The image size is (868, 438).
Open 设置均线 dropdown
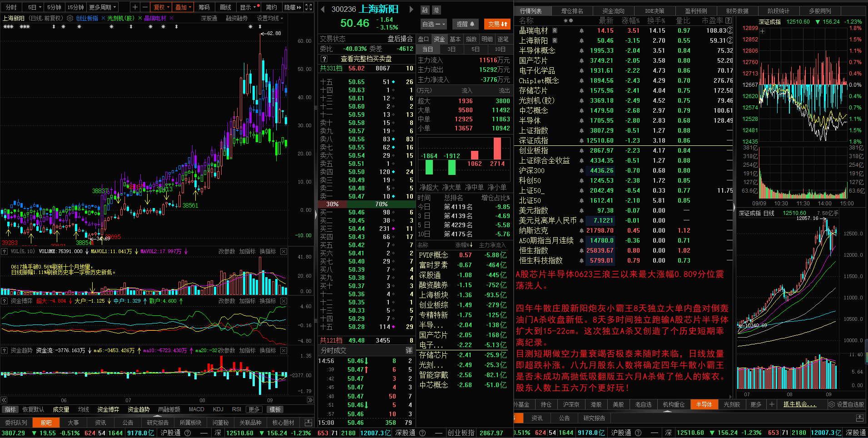[x=270, y=18]
